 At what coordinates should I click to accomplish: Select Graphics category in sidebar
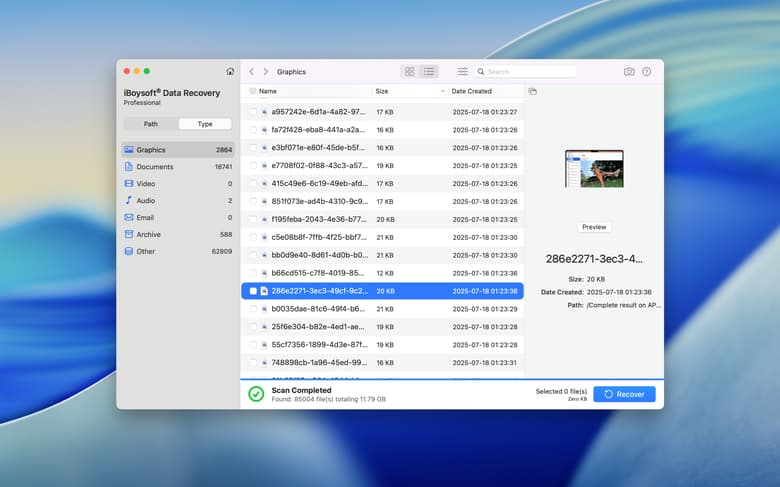pyautogui.click(x=178, y=150)
